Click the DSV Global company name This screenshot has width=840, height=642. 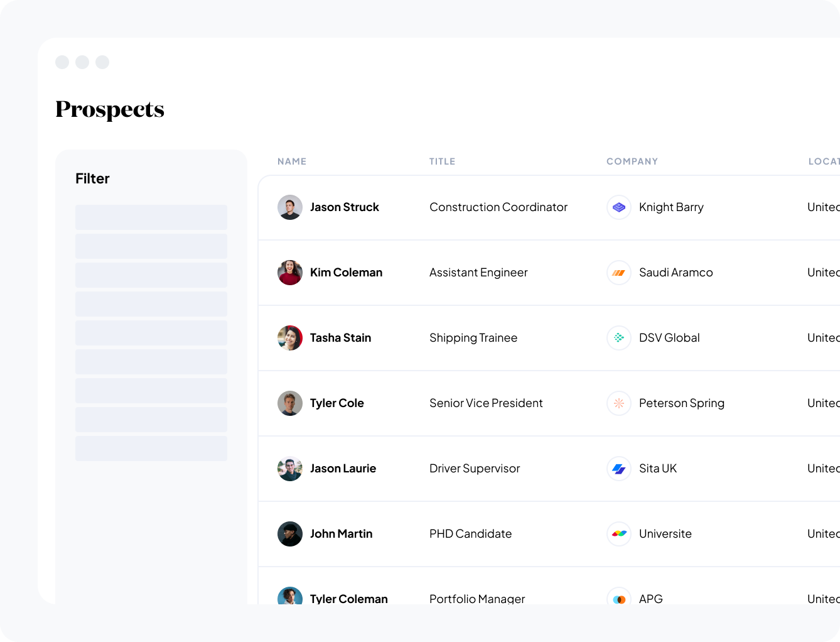(x=669, y=338)
